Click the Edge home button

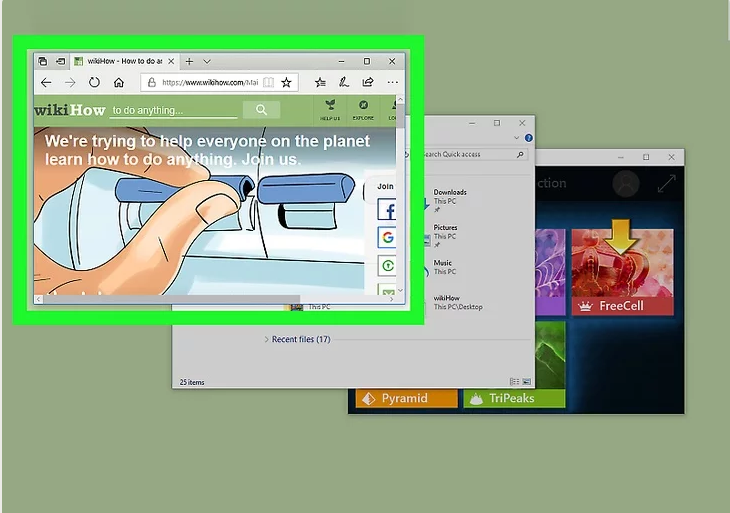coord(119,82)
